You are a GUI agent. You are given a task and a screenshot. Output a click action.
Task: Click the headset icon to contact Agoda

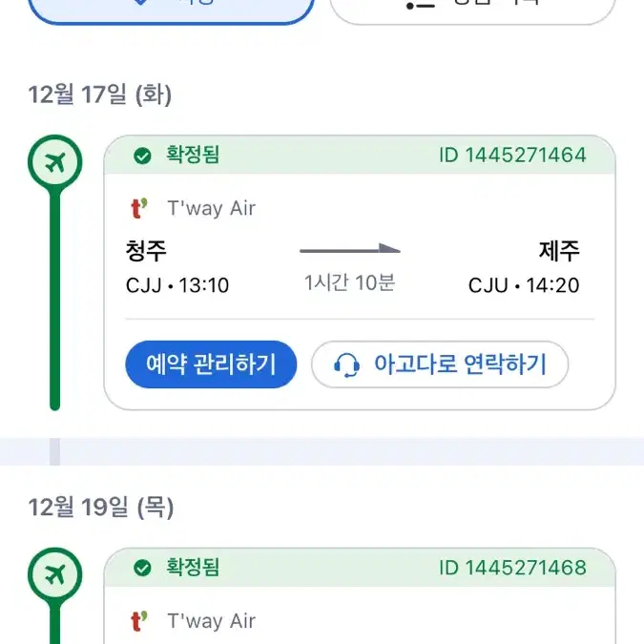point(347,364)
